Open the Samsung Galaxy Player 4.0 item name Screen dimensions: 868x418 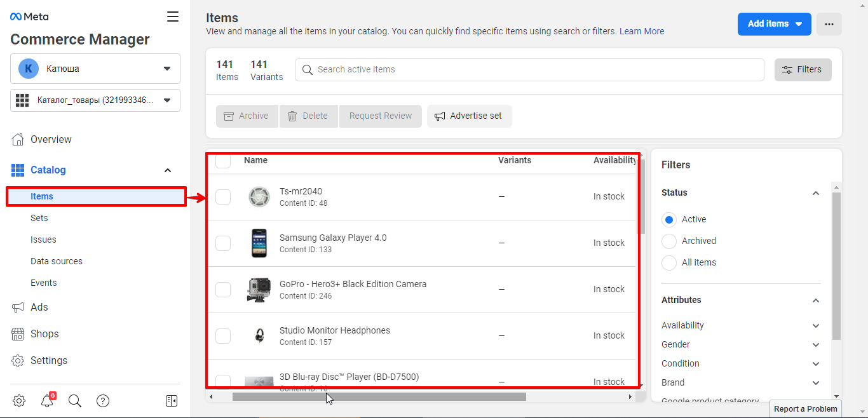[333, 238]
